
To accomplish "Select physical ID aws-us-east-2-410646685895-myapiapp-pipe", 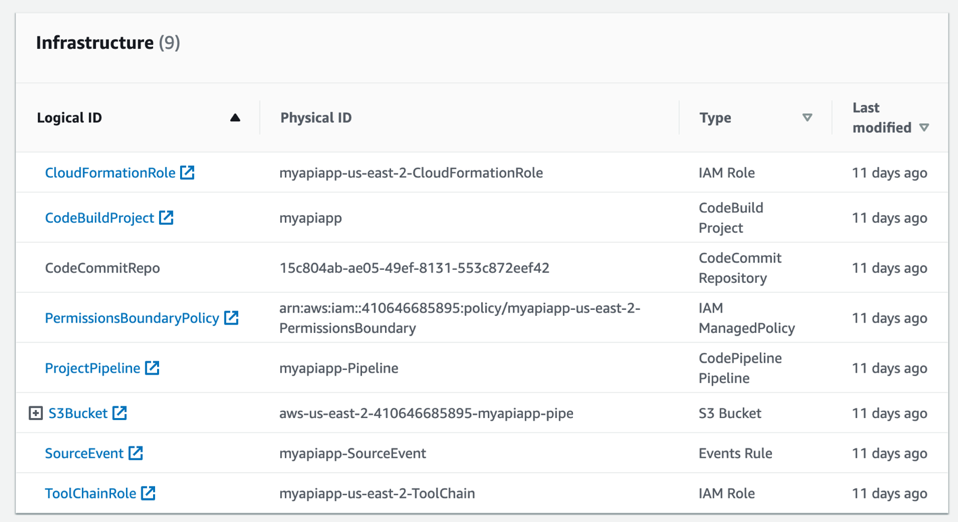I will [426, 413].
